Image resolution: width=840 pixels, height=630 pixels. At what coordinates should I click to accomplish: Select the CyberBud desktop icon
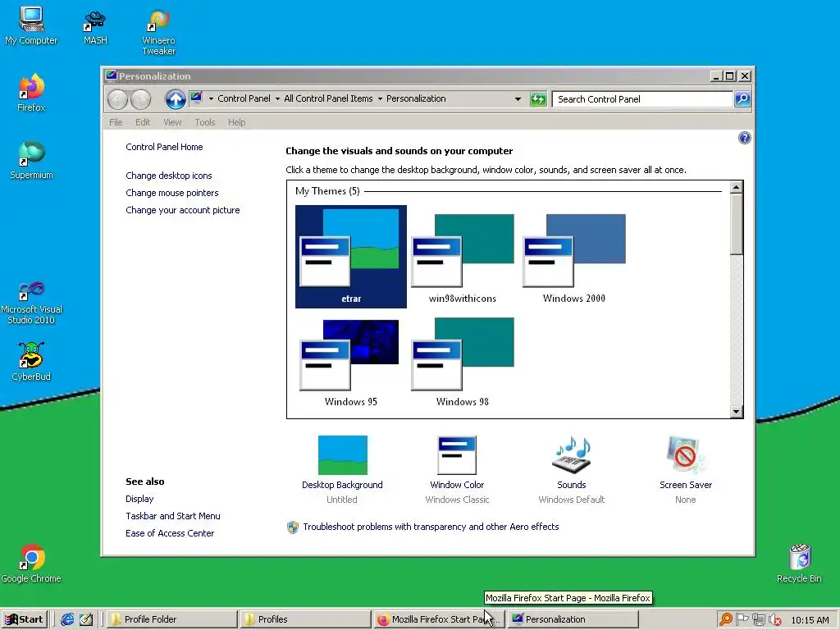tap(31, 362)
